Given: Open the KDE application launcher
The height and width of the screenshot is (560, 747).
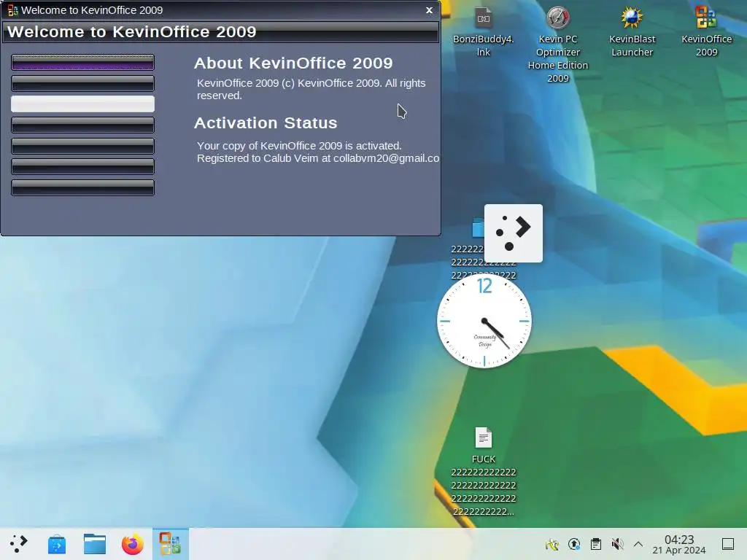Looking at the screenshot, I should click(x=18, y=544).
